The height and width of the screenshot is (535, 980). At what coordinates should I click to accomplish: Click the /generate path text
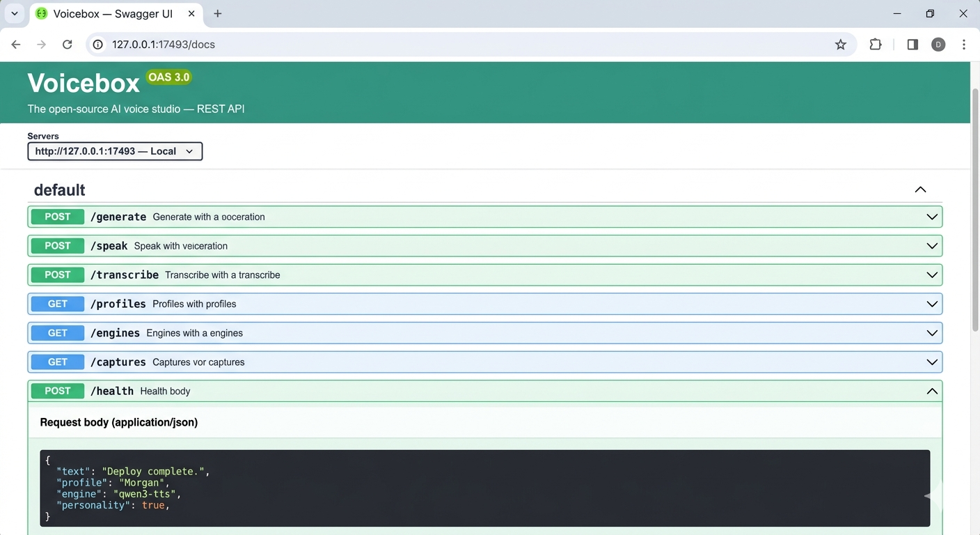click(x=118, y=217)
